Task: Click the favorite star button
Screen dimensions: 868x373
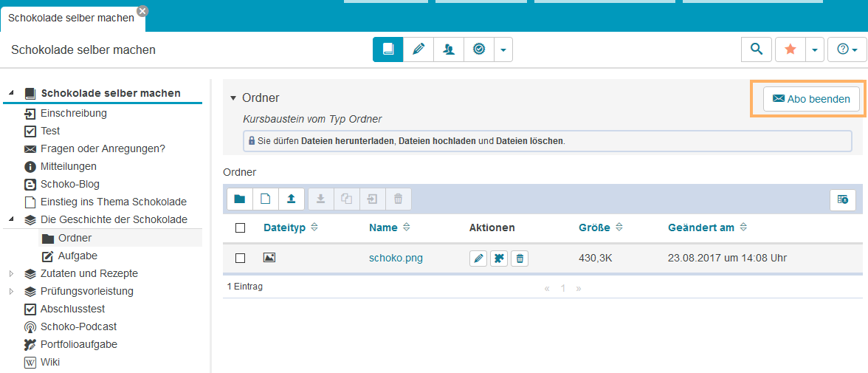Action: click(x=790, y=49)
